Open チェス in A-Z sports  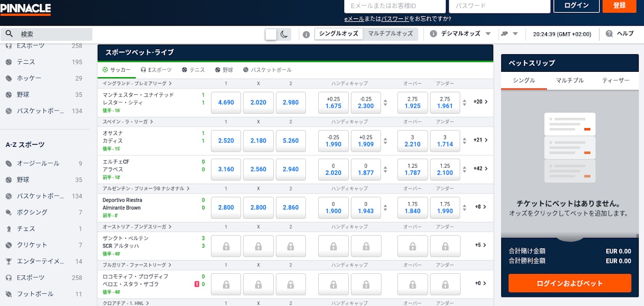point(44,229)
